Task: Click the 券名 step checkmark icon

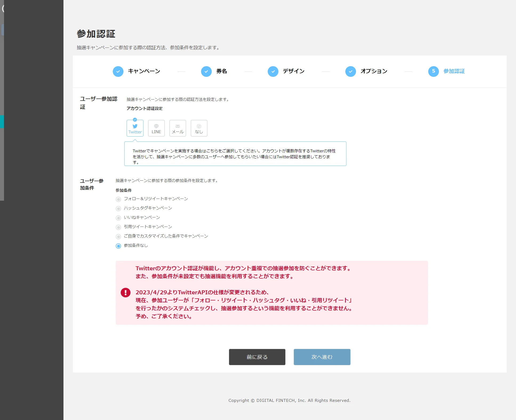Action: pos(206,72)
